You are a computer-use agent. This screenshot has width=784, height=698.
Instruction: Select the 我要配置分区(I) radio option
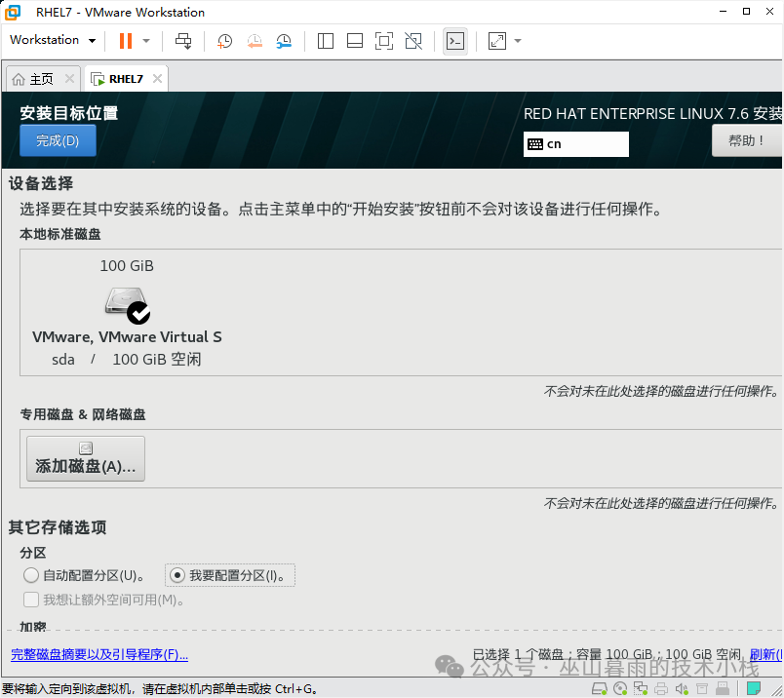point(176,575)
